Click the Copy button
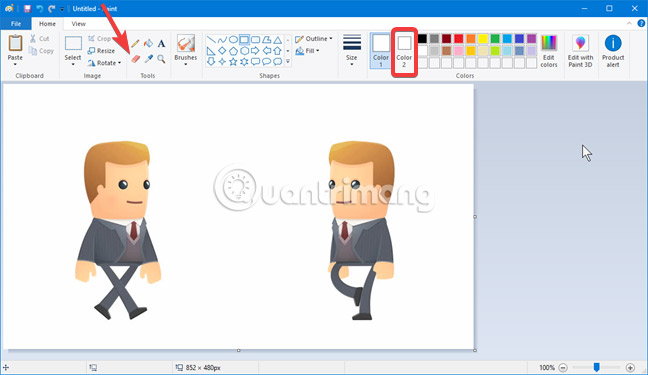Viewport: 648px width, 375px height. (x=41, y=51)
